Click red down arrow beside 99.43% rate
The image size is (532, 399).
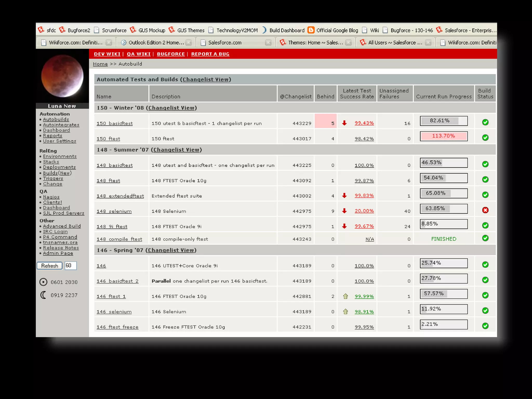(x=344, y=123)
